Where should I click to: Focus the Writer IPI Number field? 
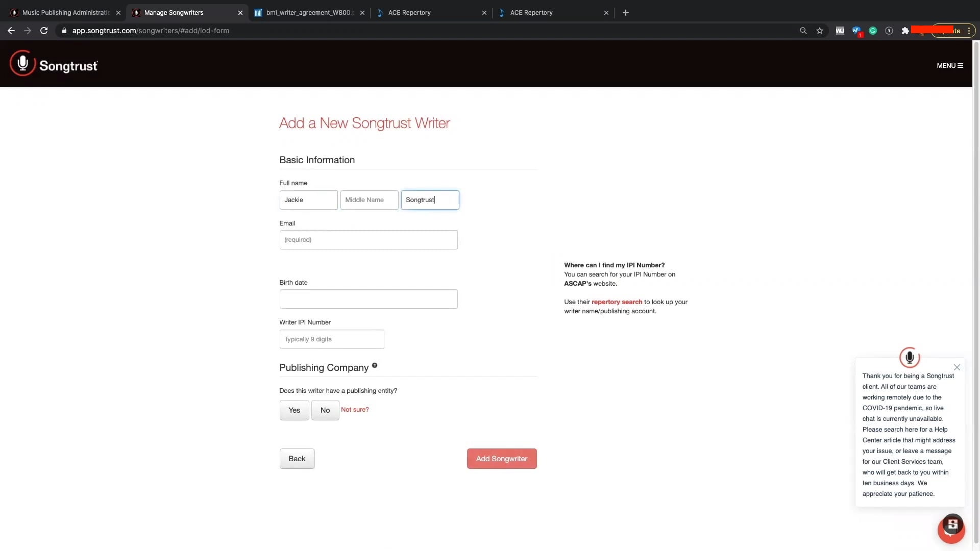(331, 339)
